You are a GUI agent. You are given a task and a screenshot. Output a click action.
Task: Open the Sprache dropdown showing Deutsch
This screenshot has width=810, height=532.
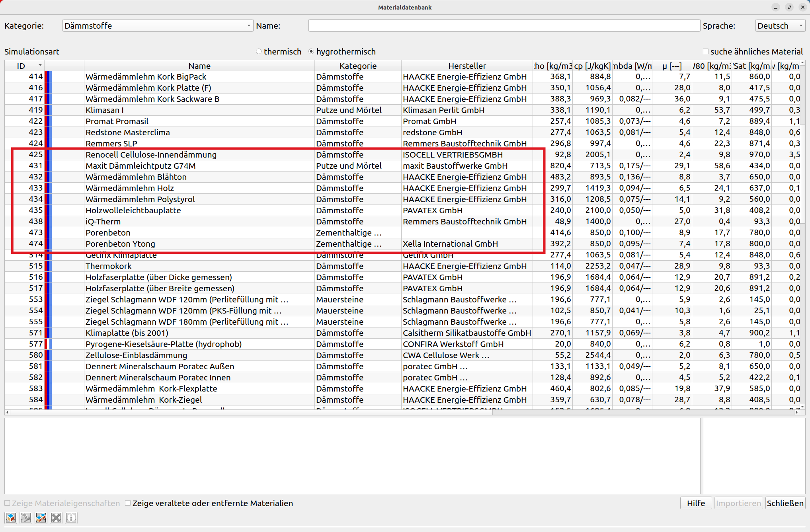pyautogui.click(x=780, y=25)
